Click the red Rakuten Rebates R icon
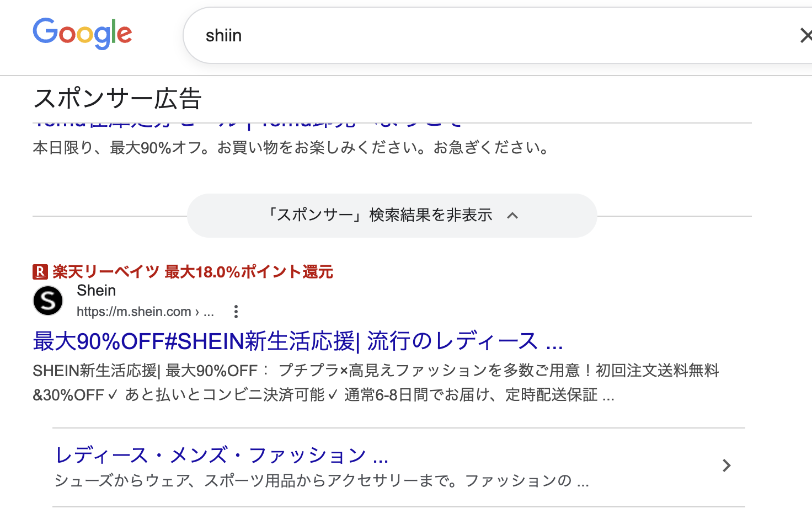 point(40,272)
